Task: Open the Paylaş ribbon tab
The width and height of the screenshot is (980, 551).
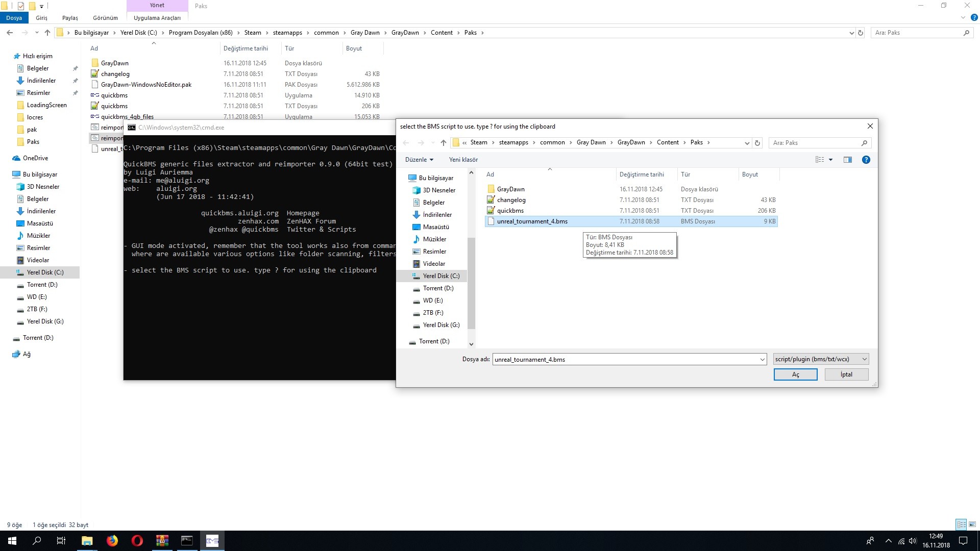Action: click(70, 18)
